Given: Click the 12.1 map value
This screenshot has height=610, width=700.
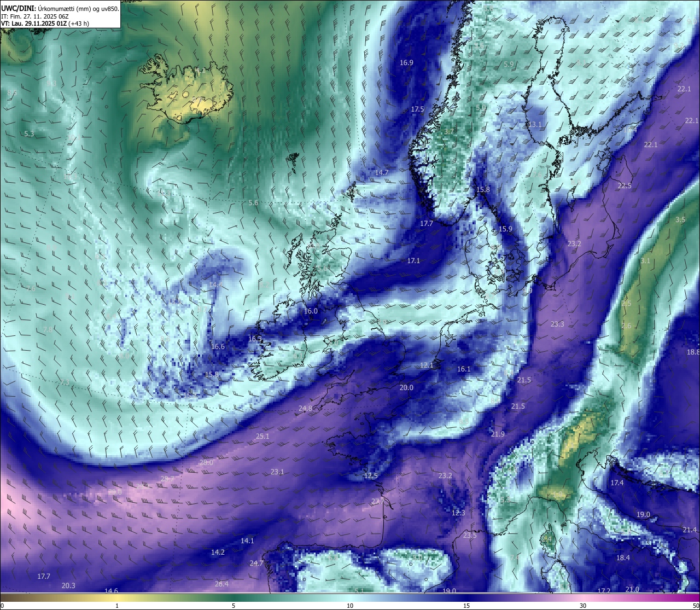Looking at the screenshot, I should pyautogui.click(x=427, y=365).
